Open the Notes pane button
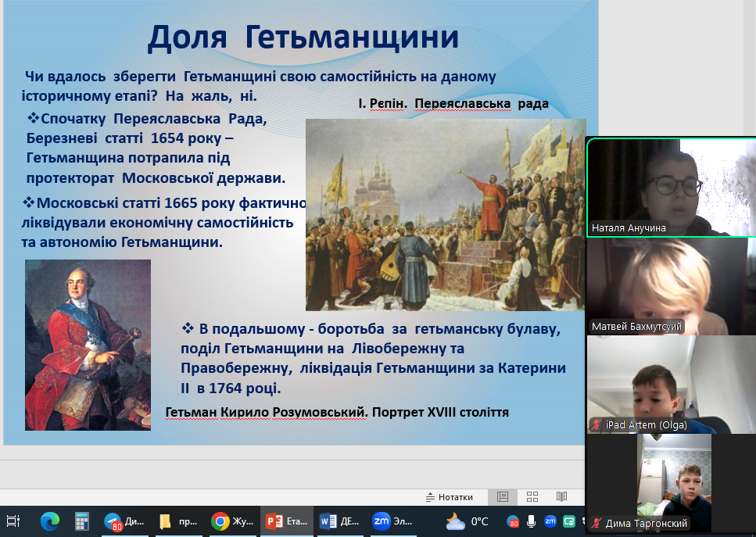This screenshot has height=537, width=756. [x=450, y=496]
